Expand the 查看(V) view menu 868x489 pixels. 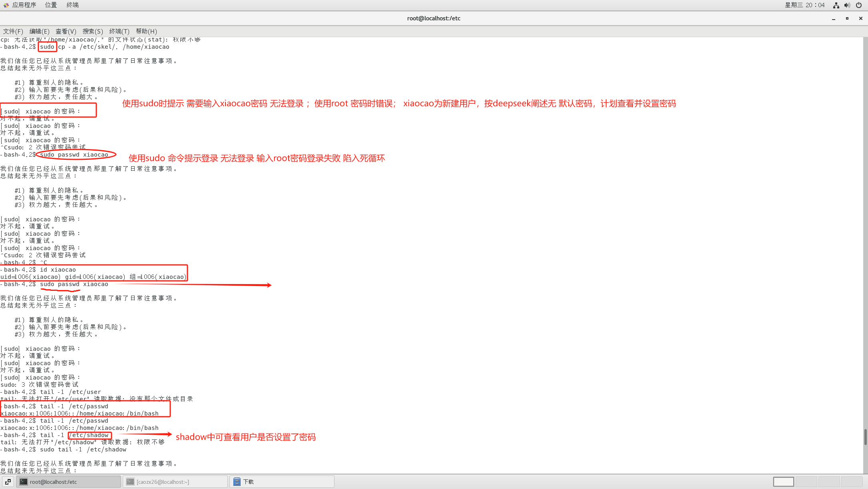pos(66,31)
